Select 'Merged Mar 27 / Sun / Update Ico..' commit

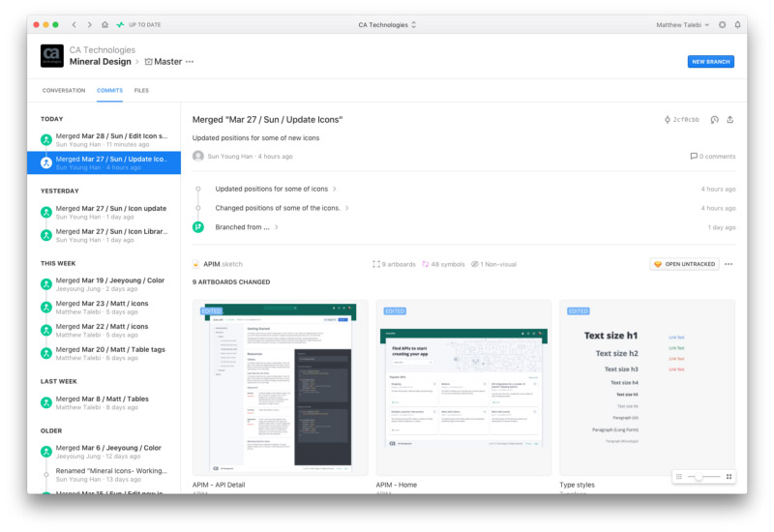[x=104, y=163]
